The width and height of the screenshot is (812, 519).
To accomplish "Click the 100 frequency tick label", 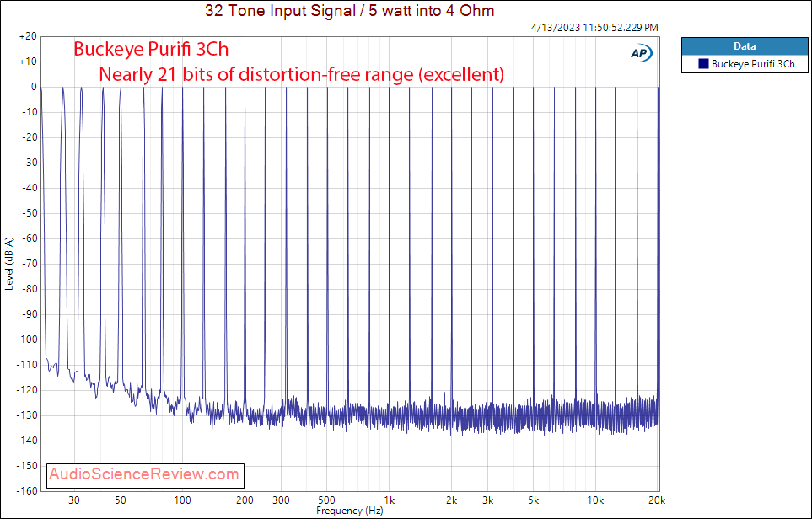I will (182, 500).
